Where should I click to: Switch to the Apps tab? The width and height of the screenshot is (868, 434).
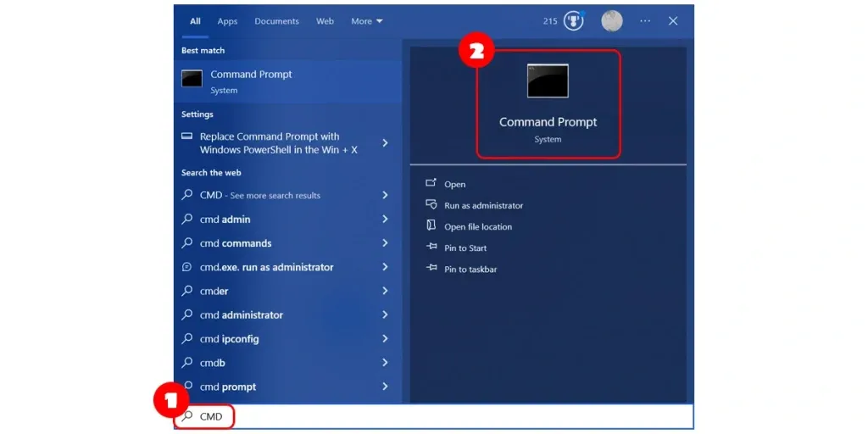227,21
